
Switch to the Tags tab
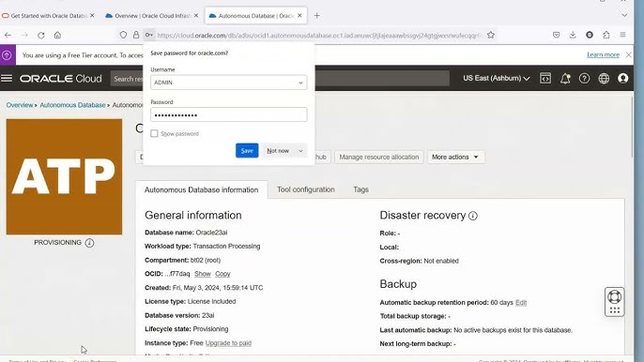pos(361,189)
